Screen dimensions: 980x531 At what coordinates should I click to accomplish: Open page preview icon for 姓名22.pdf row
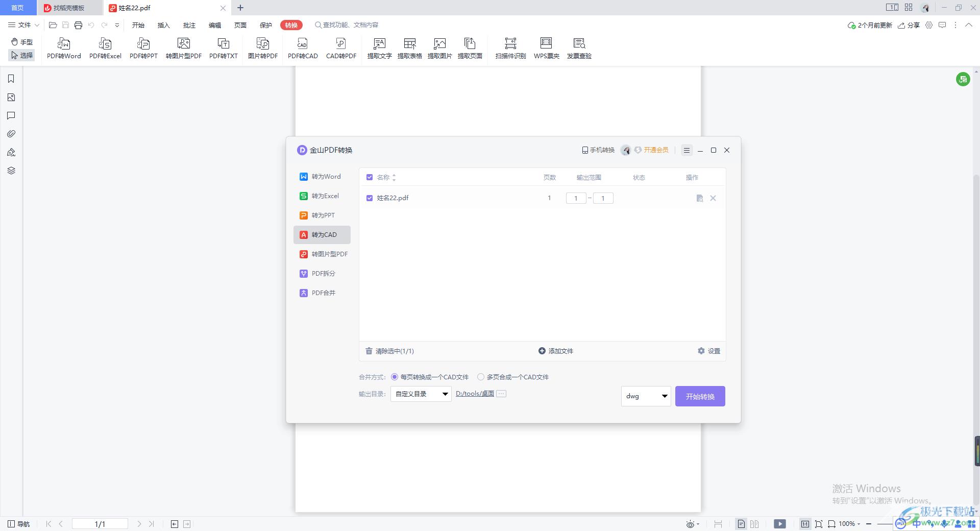coord(700,198)
